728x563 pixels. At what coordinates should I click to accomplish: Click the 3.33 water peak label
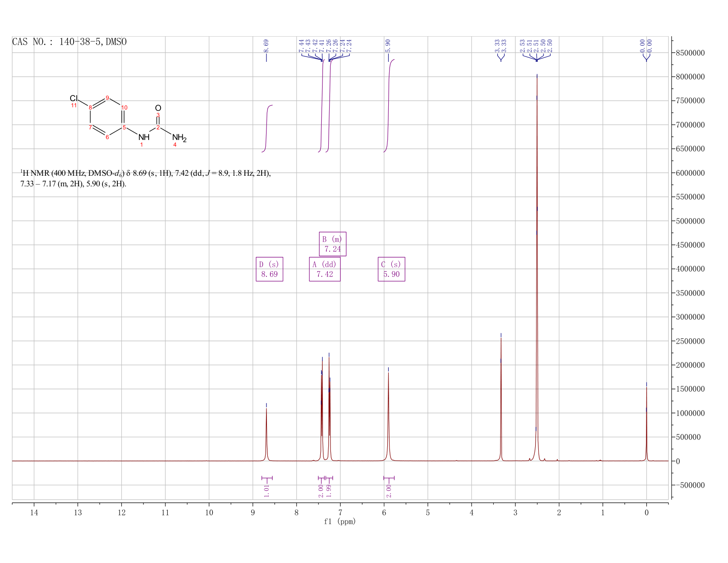[x=501, y=45]
